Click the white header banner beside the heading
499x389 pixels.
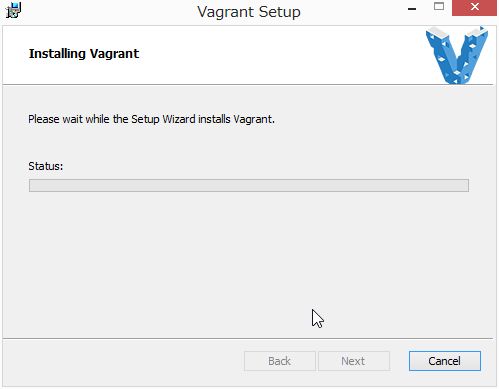(x=280, y=55)
